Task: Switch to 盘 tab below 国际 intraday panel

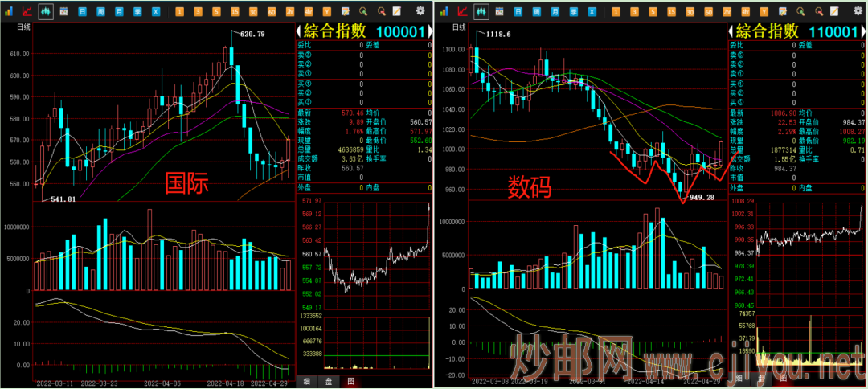Action: (327, 382)
